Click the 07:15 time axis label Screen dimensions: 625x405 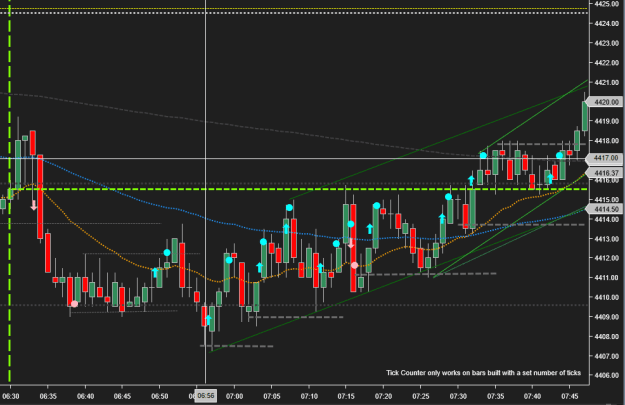coord(346,396)
